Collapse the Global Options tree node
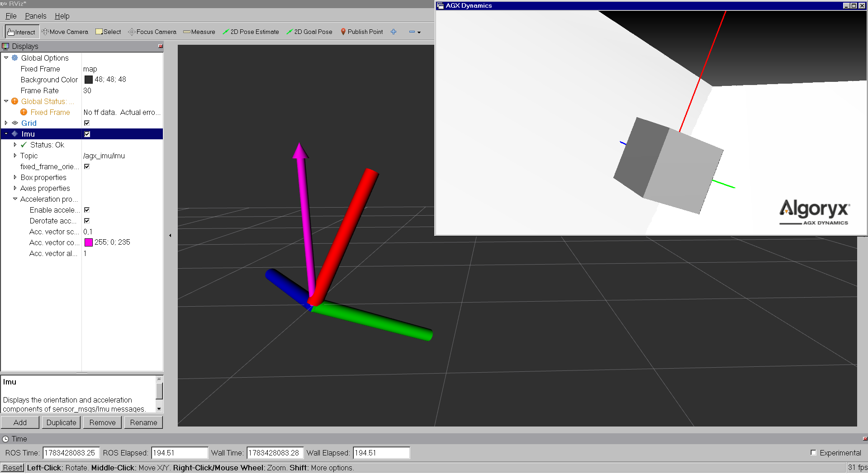The width and height of the screenshot is (868, 474). coord(6,58)
